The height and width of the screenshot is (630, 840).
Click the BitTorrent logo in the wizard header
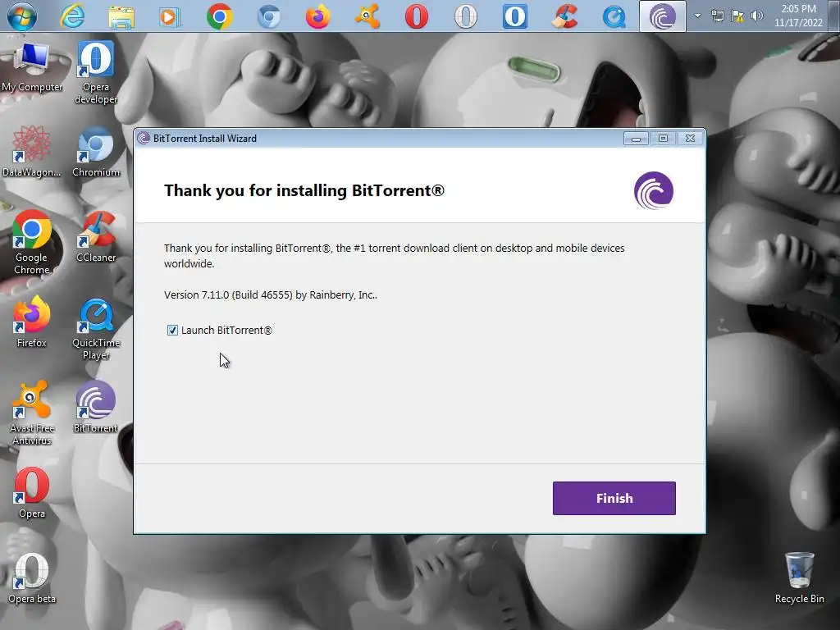click(x=654, y=190)
